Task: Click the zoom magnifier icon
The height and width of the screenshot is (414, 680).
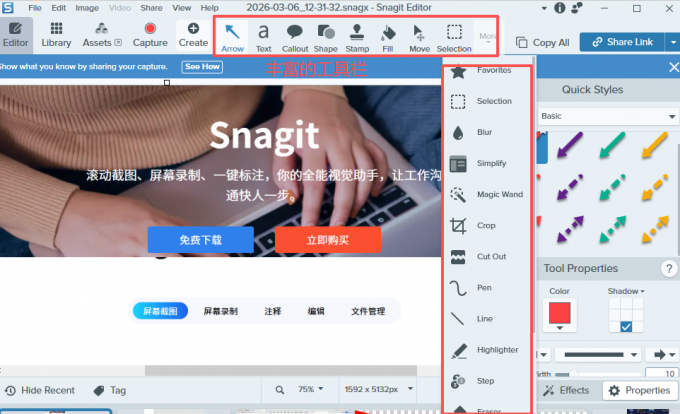Action: (x=280, y=390)
